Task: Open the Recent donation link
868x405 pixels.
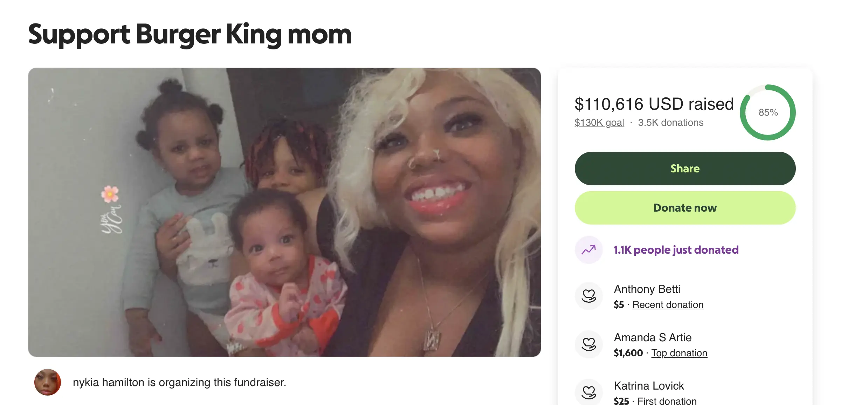Action: (668, 305)
